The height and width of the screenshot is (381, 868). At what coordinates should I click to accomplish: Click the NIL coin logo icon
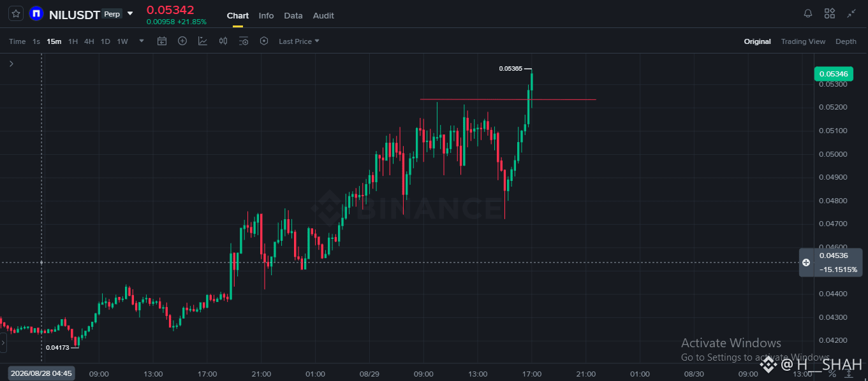(36, 13)
